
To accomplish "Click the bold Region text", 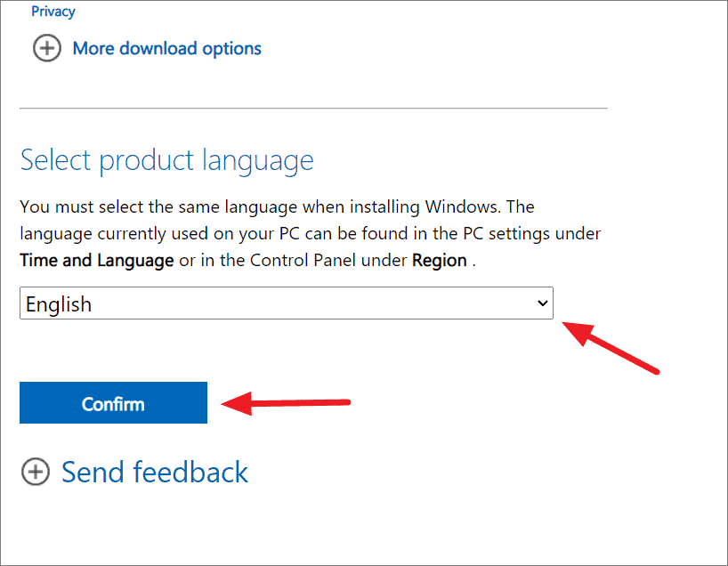I will (x=440, y=260).
